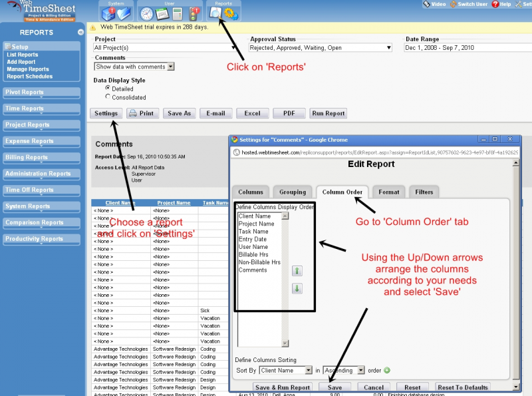
Task: Click the Setup icon in sidebar
Action: [x=8, y=47]
